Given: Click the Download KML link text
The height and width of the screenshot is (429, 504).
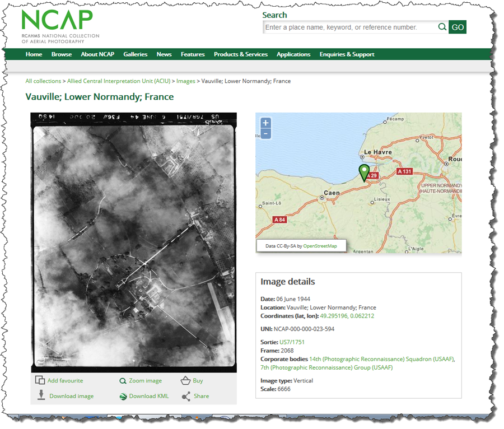Looking at the screenshot, I should pyautogui.click(x=149, y=396).
